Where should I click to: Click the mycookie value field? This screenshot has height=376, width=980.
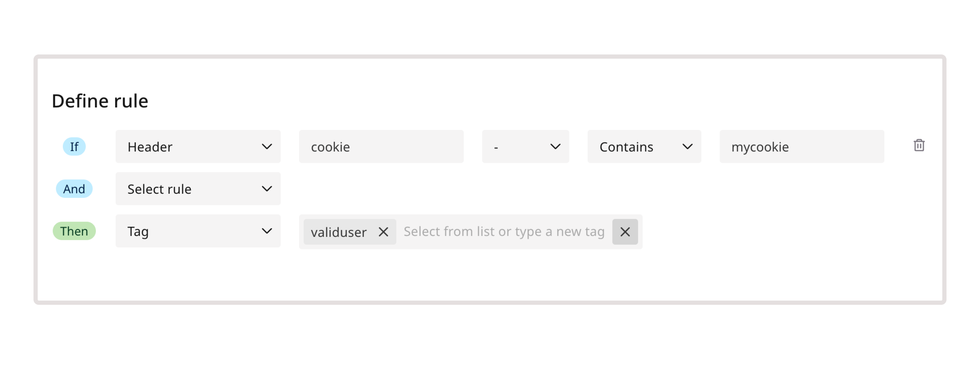(802, 147)
